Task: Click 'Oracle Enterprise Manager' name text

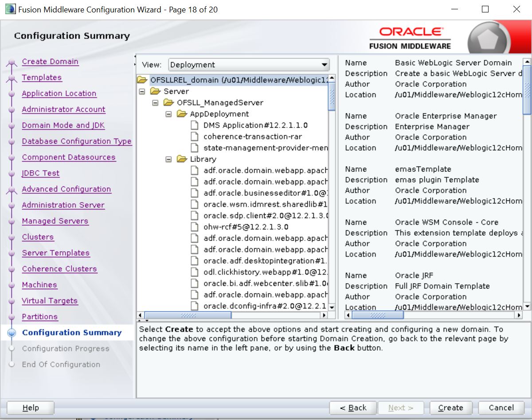Action: click(446, 116)
